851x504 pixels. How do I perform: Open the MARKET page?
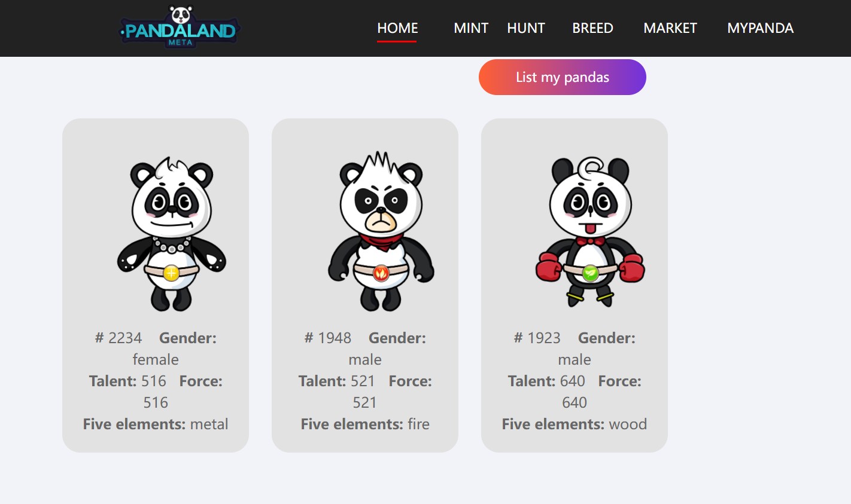[670, 28]
